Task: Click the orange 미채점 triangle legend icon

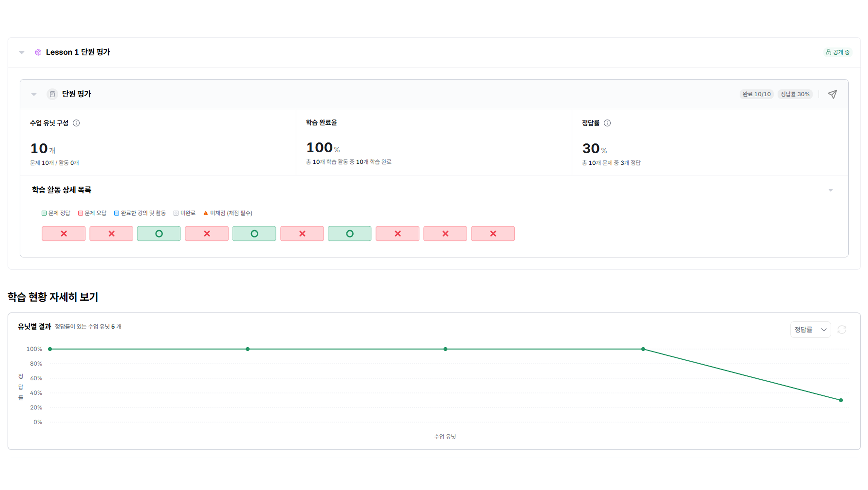Action: [206, 213]
